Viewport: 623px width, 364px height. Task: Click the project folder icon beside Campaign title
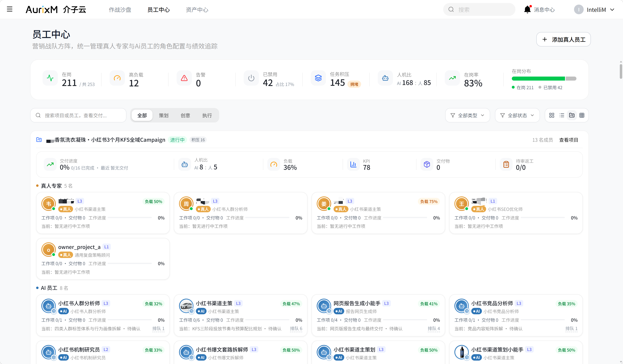39,140
